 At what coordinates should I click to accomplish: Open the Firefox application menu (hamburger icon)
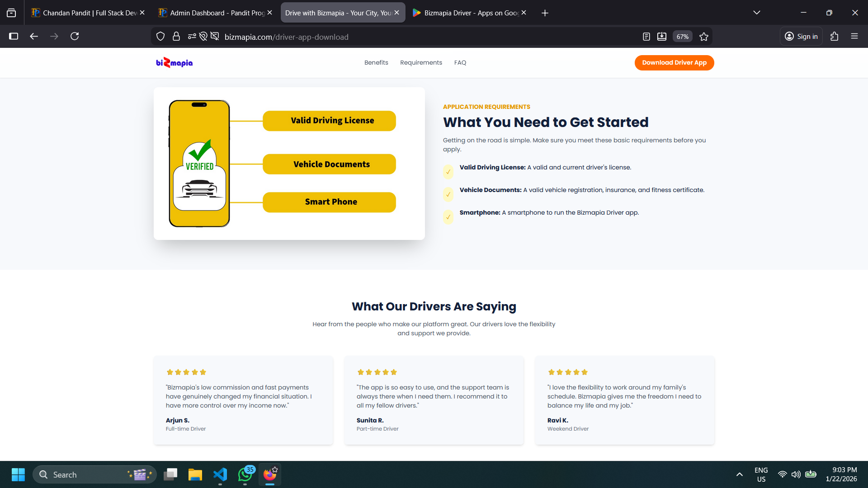854,36
